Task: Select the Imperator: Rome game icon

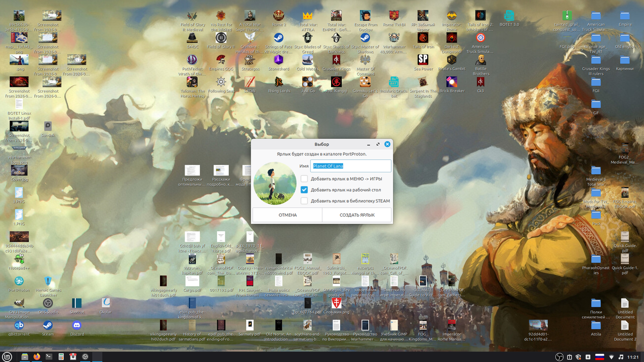Action: pyautogui.click(x=452, y=16)
